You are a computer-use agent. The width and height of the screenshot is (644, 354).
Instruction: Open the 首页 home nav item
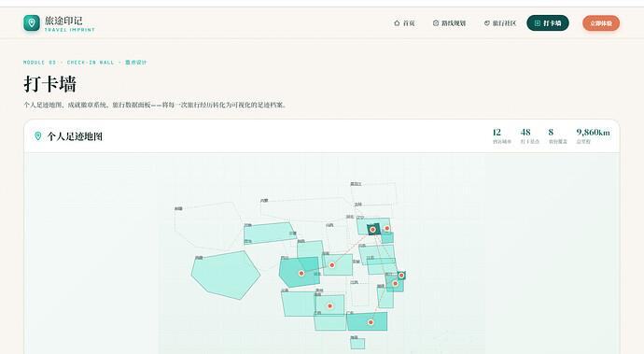click(404, 23)
